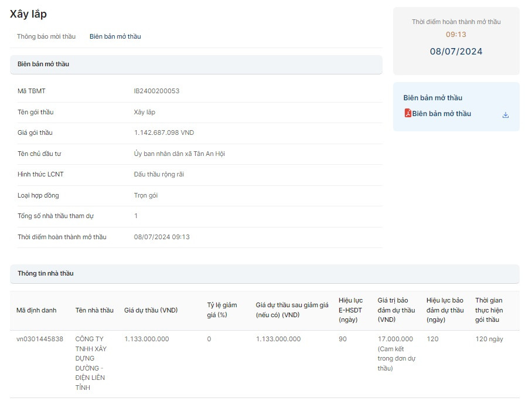Click bidder ID vn0301445838
532x411 pixels.
pyautogui.click(x=39, y=339)
